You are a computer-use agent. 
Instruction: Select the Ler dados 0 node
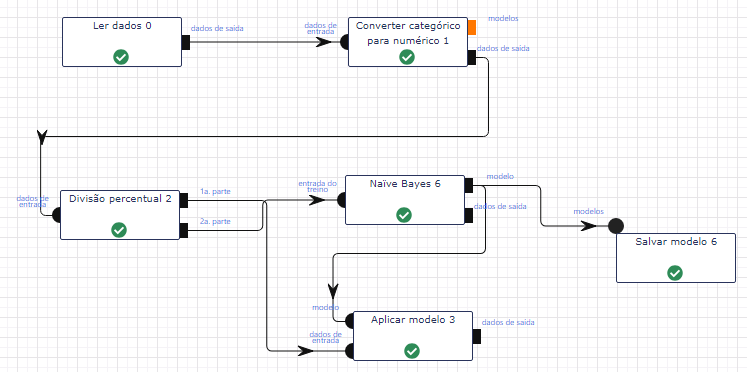click(122, 42)
